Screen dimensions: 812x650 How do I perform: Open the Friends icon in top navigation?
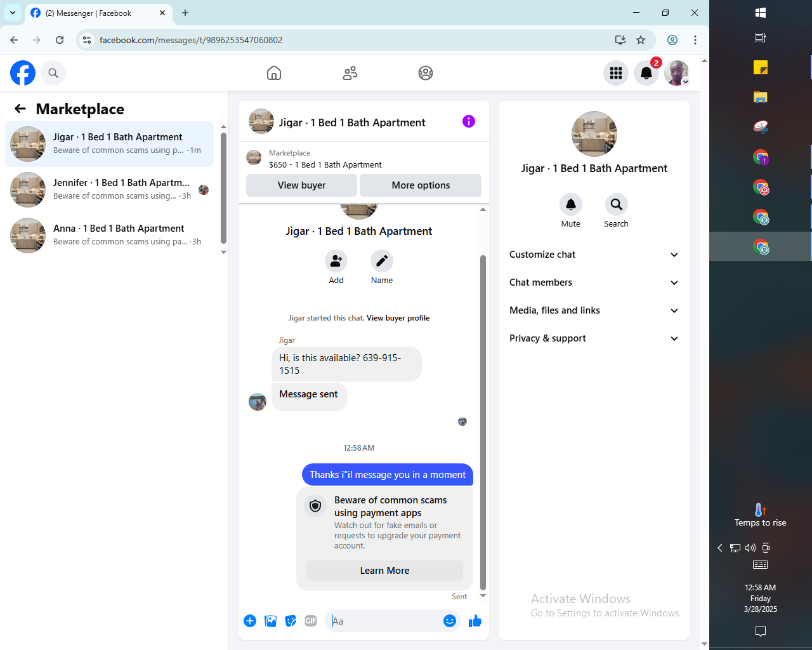pos(350,73)
